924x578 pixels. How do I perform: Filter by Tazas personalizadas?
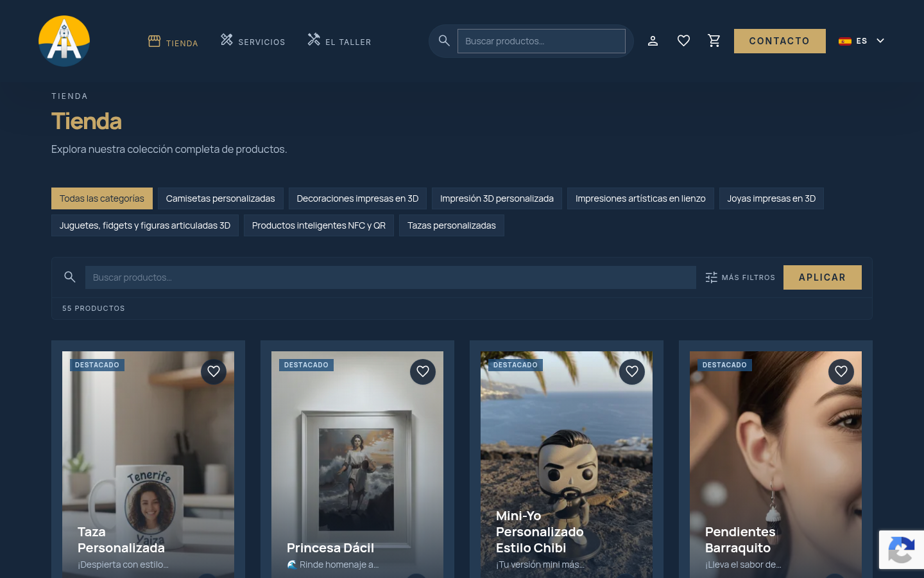(x=452, y=225)
